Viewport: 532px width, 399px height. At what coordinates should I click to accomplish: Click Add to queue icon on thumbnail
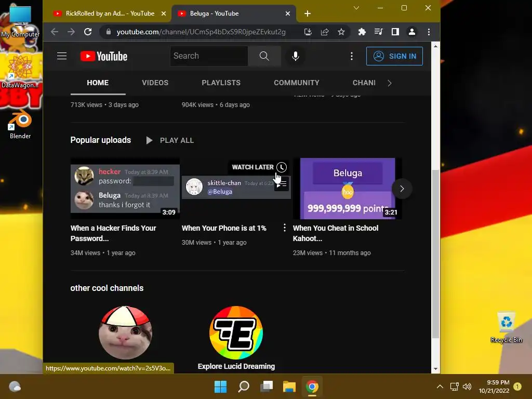coord(281,184)
